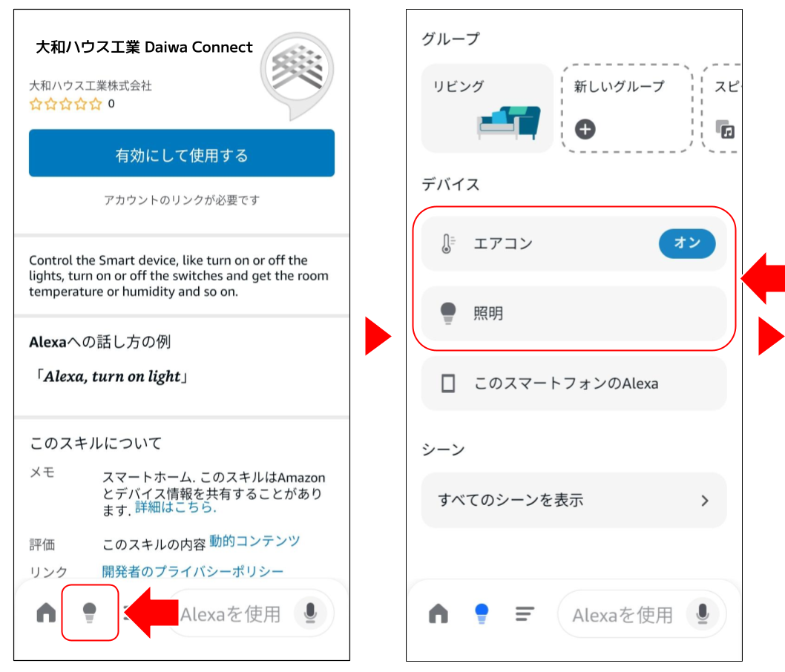This screenshot has height=672, width=785.
Task: Tap the star rating of Daiwa Connect
Action: pos(65,104)
